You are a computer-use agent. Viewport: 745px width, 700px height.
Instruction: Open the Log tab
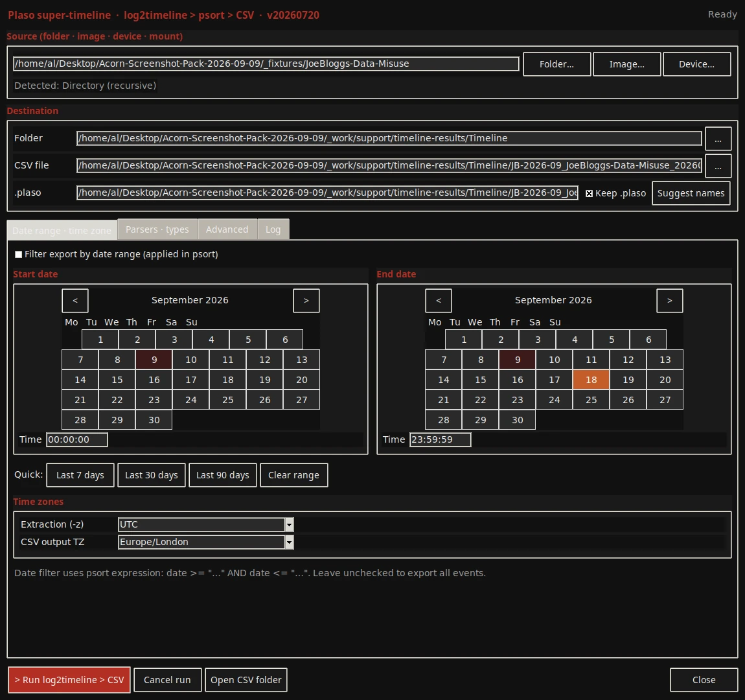(x=273, y=229)
